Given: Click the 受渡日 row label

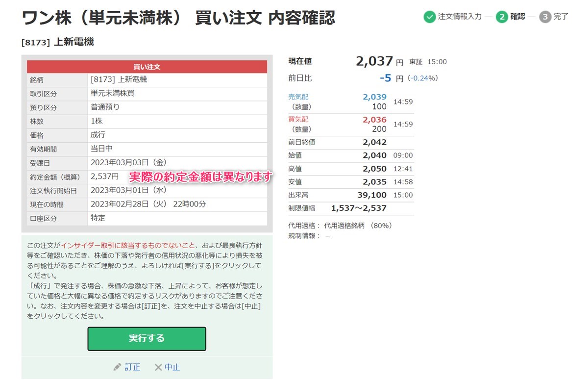Looking at the screenshot, I should 40,163.
